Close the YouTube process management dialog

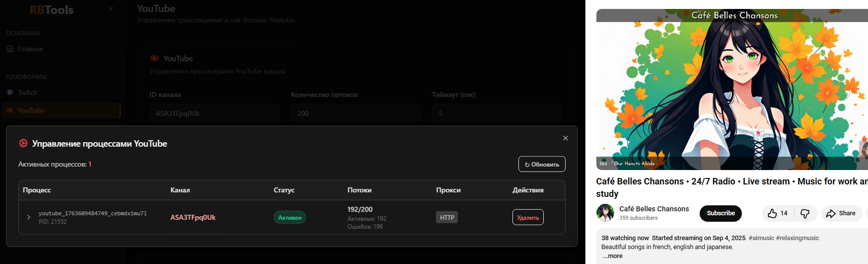coord(565,138)
